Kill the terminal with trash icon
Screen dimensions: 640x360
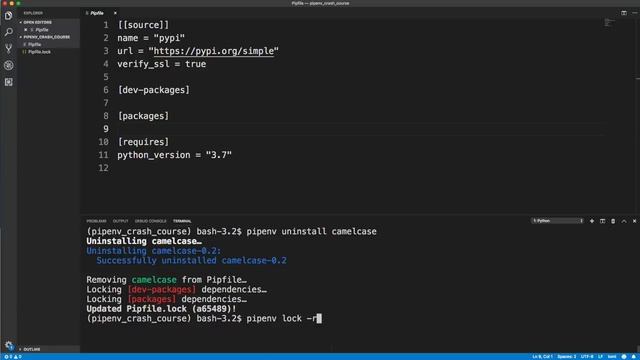(613, 221)
